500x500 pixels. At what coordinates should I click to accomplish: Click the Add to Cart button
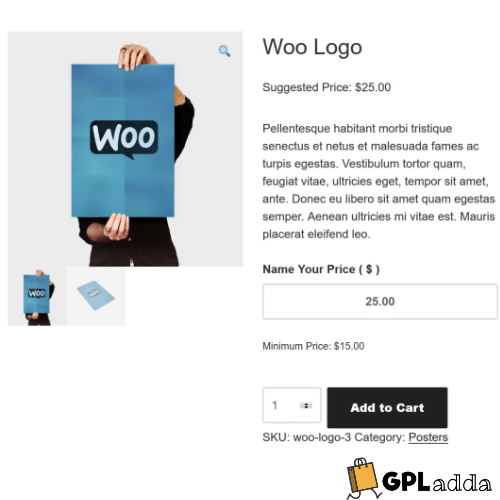[387, 407]
